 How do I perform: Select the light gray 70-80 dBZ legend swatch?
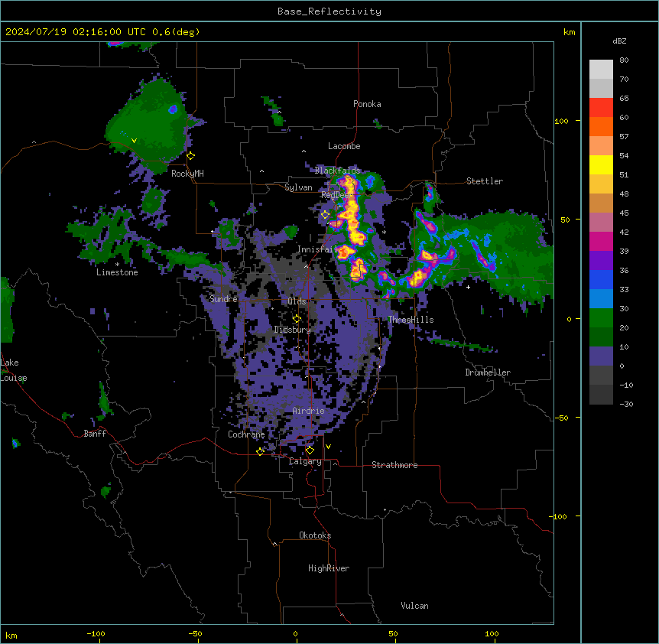(x=601, y=70)
